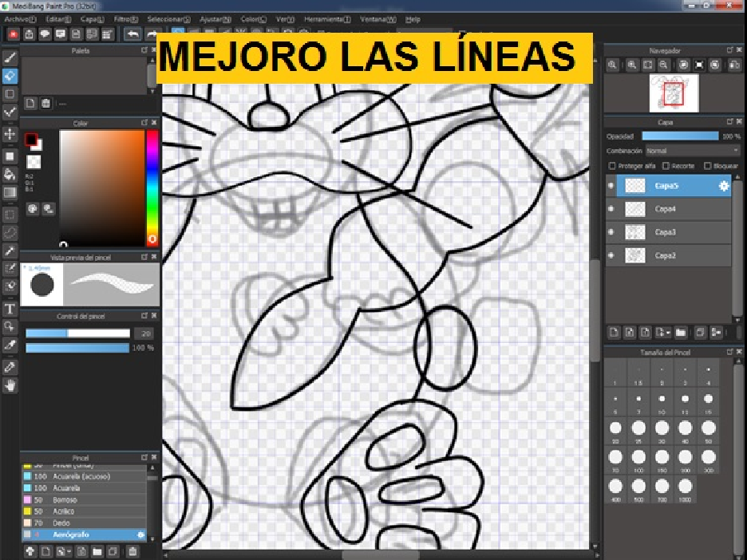Viewport: 747px width, 560px height.
Task: Hide the Capa4 layer
Action: click(611, 208)
